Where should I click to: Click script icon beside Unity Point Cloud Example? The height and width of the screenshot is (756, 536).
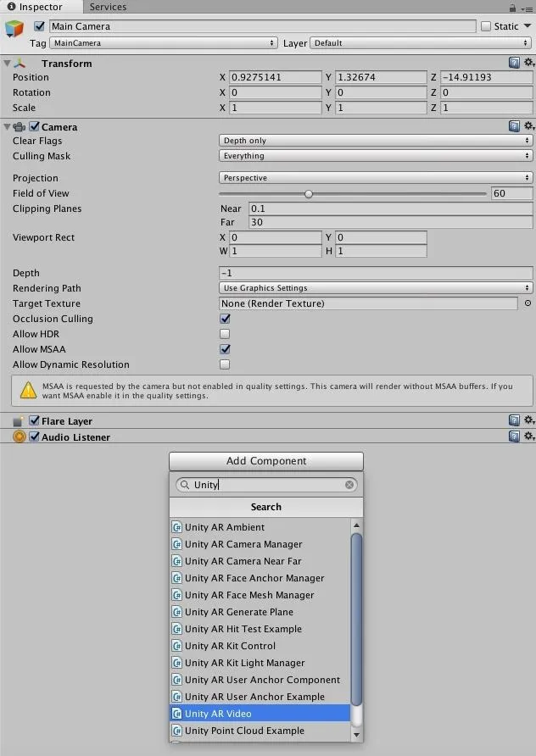(x=177, y=731)
